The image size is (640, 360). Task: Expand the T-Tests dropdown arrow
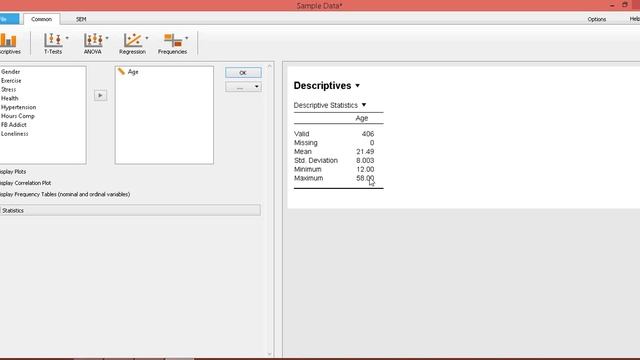67,38
